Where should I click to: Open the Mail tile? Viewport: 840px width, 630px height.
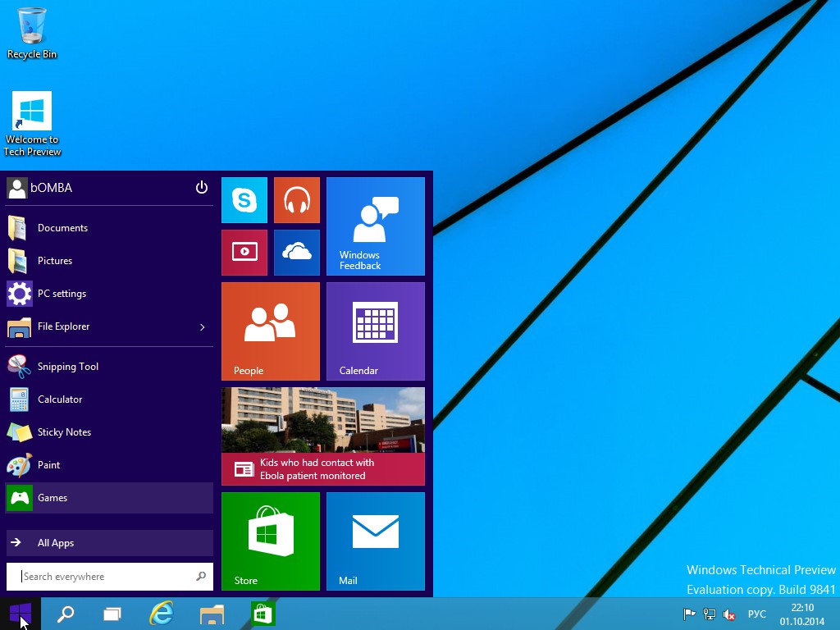376,541
